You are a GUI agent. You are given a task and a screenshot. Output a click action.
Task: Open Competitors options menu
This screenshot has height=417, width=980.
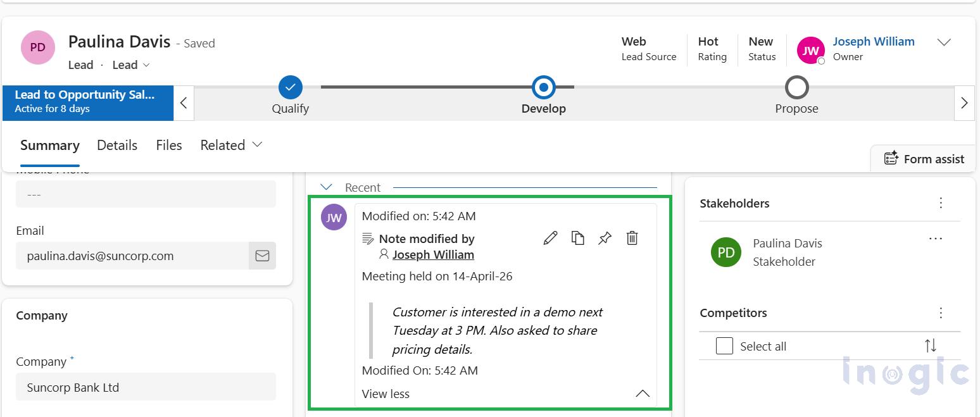pyautogui.click(x=941, y=313)
